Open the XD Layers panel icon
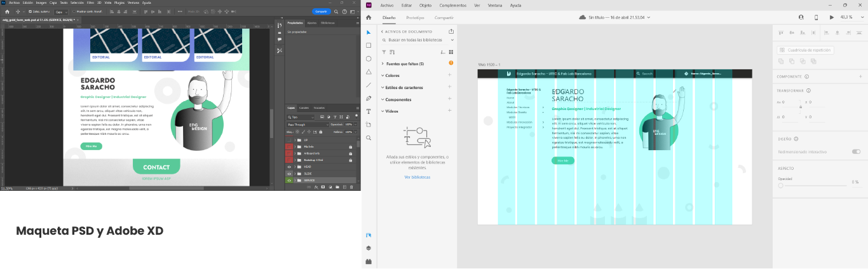Screen dimensions: 868x271 click(369, 248)
